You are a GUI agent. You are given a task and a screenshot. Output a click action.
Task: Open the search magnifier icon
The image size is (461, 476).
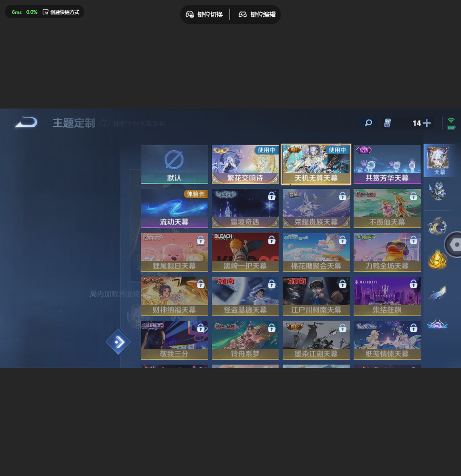[x=368, y=123]
